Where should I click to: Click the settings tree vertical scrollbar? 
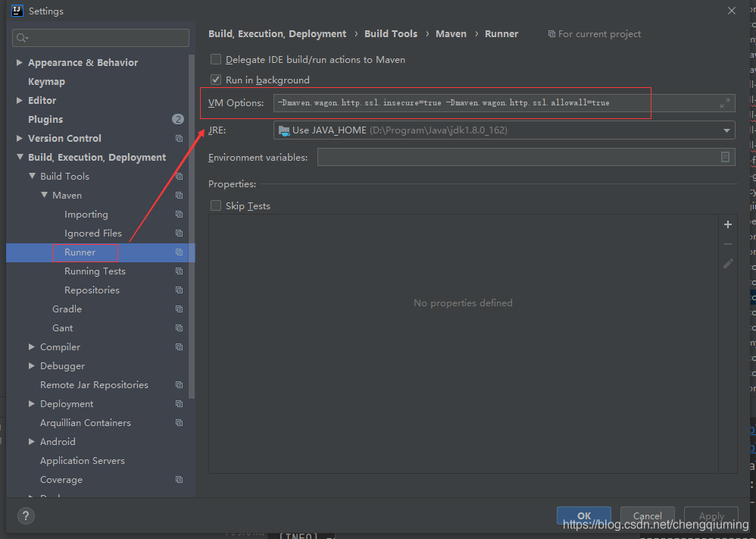coord(192,227)
